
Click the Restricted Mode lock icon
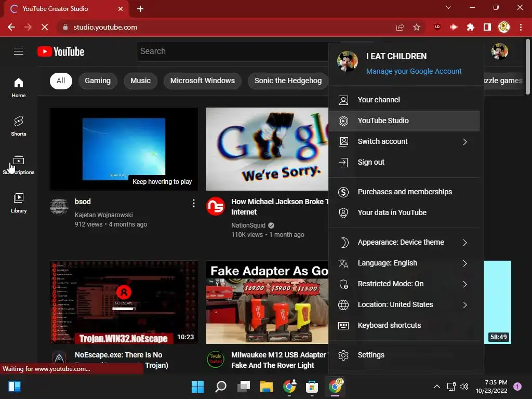(343, 284)
